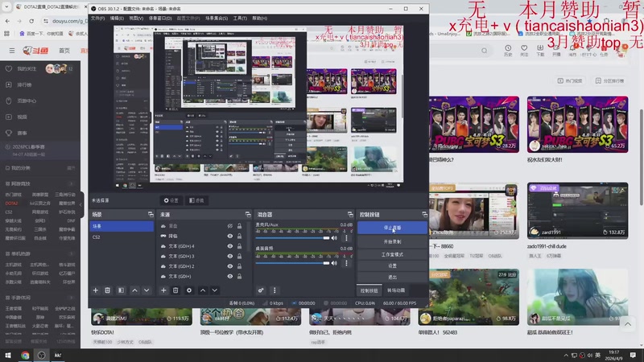Viewport: 644px width, 362px height.
Task: Open the 视图(V) menu in OBS
Action: click(x=136, y=18)
